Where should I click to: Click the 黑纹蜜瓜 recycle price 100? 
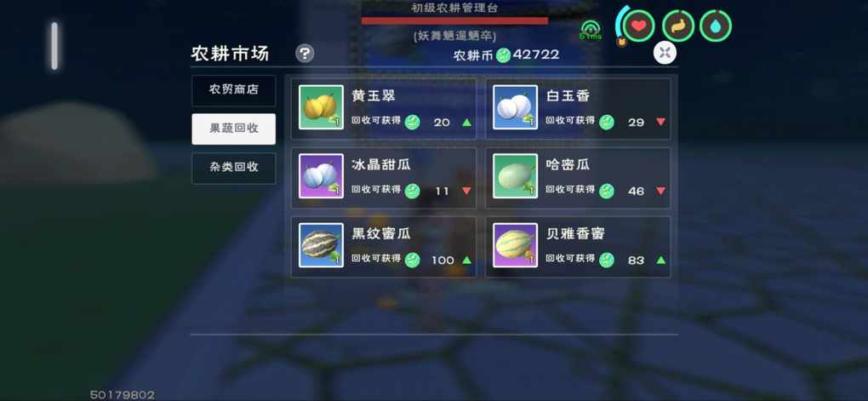443,261
